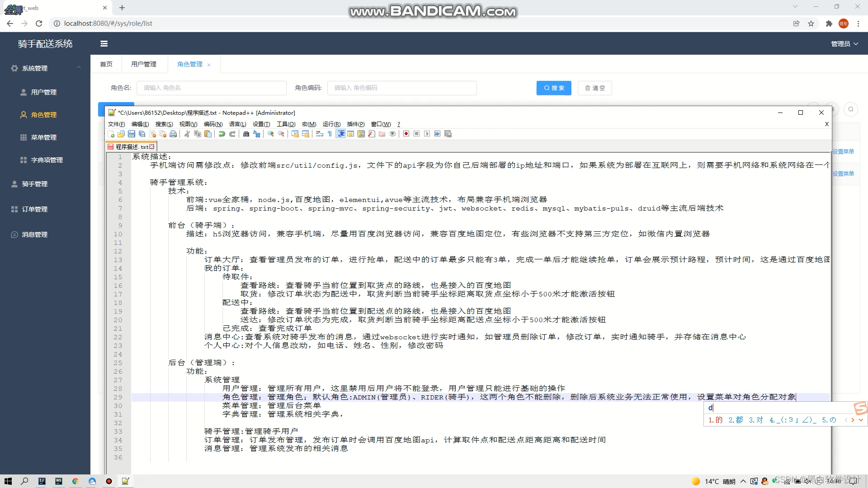
Task: Click the Undo arrow in toolbar
Action: point(222,134)
